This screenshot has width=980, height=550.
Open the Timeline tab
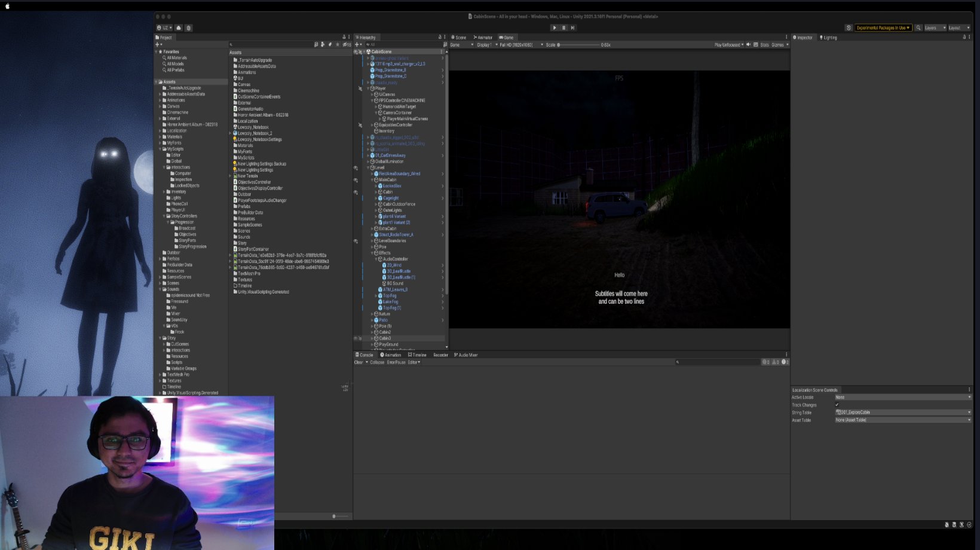(x=417, y=355)
